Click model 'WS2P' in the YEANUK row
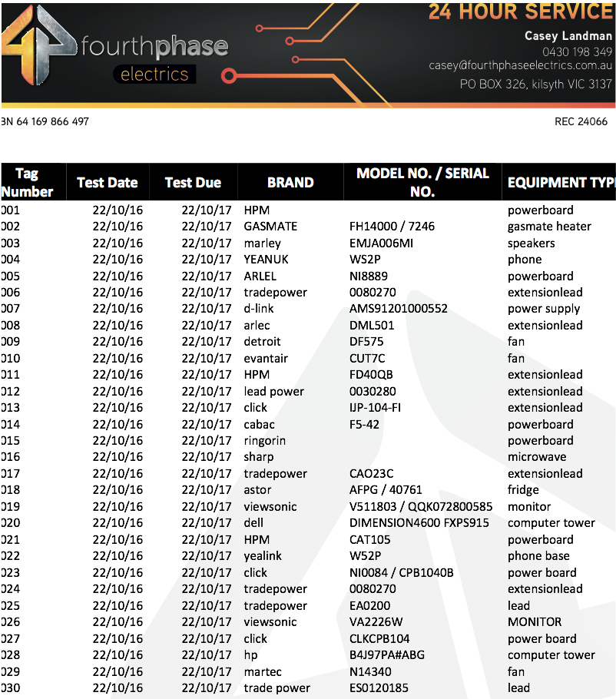Image resolution: width=616 pixels, height=699 pixels. [x=365, y=260]
